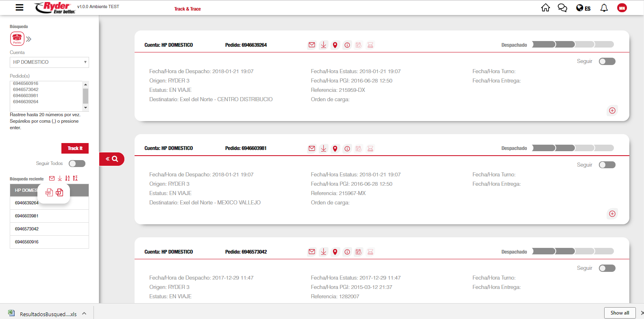Export recent searches to Excel

(59, 193)
